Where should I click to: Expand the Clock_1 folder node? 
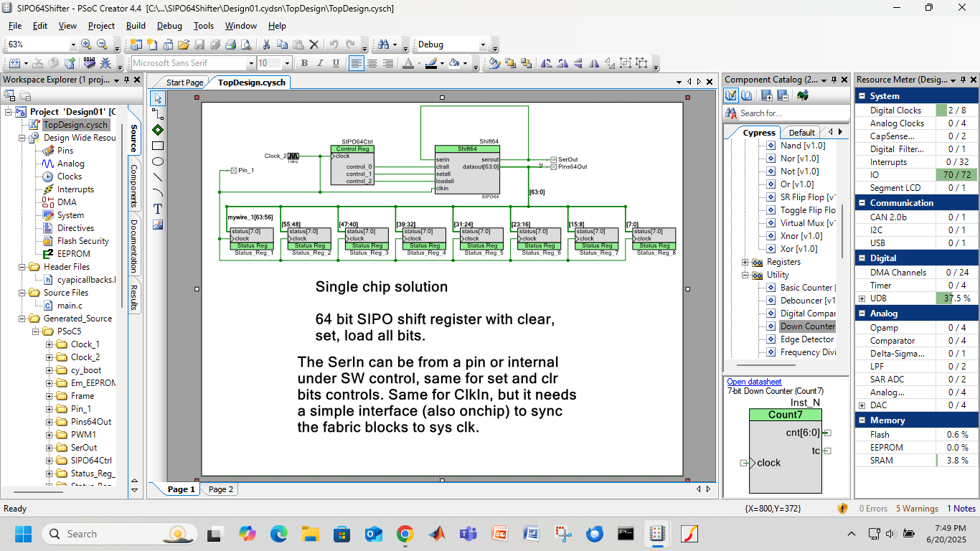[x=50, y=344]
